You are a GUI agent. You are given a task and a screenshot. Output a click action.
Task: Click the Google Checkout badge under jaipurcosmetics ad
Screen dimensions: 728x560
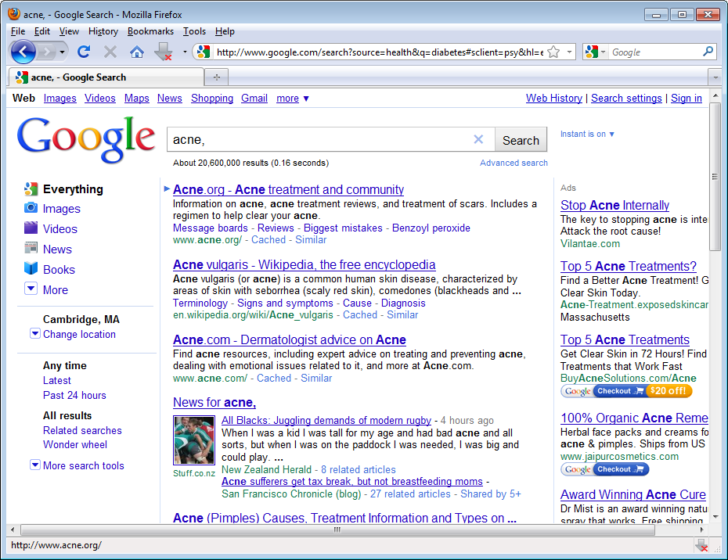604,469
